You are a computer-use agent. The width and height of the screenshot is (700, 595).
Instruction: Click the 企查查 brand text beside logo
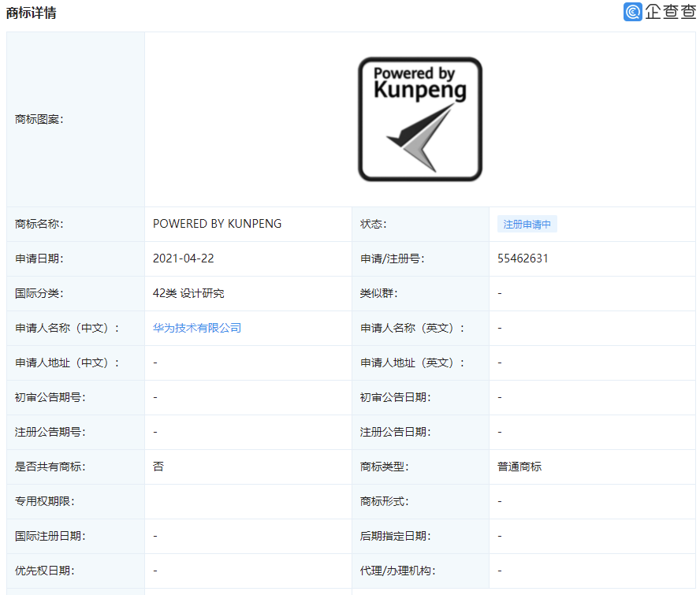(670, 12)
